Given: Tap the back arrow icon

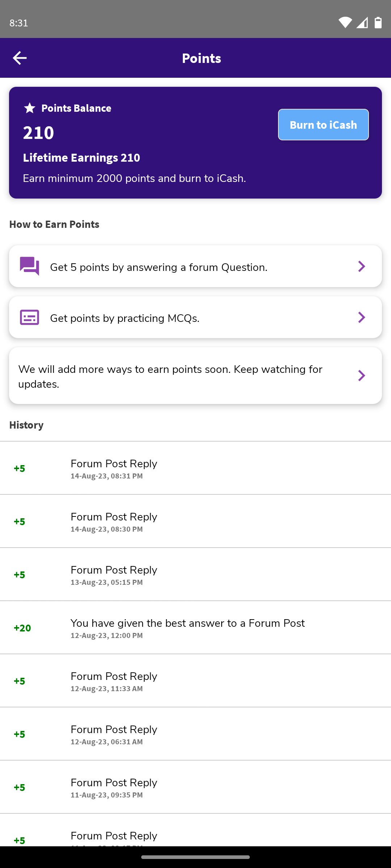Looking at the screenshot, I should (20, 58).
